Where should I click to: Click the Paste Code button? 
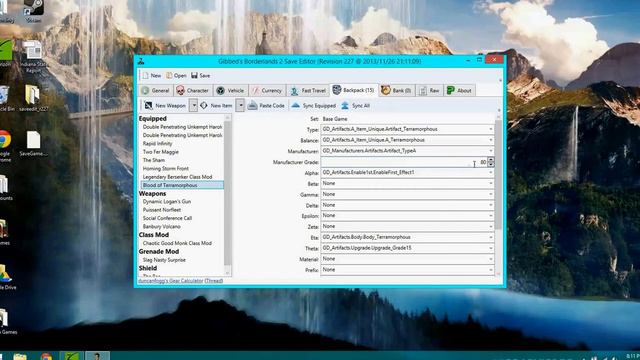(x=266, y=106)
